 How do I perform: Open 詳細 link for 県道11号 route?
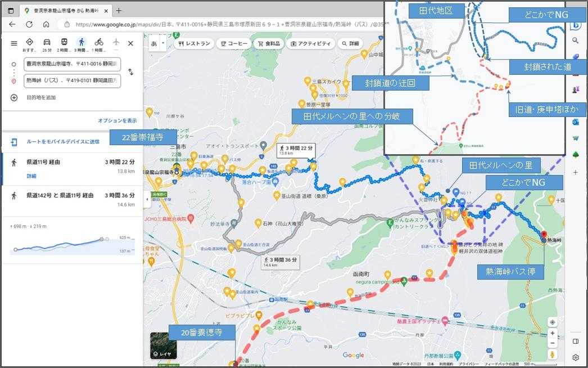[31, 176]
